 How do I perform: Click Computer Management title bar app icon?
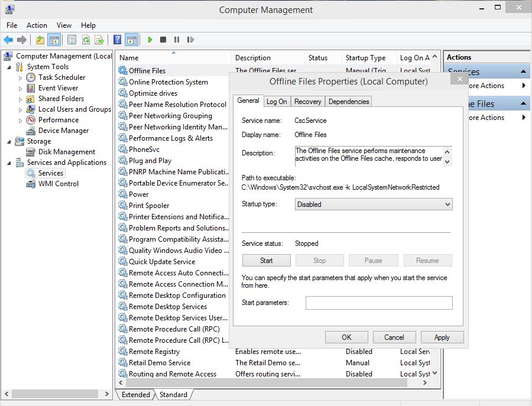coord(10,9)
